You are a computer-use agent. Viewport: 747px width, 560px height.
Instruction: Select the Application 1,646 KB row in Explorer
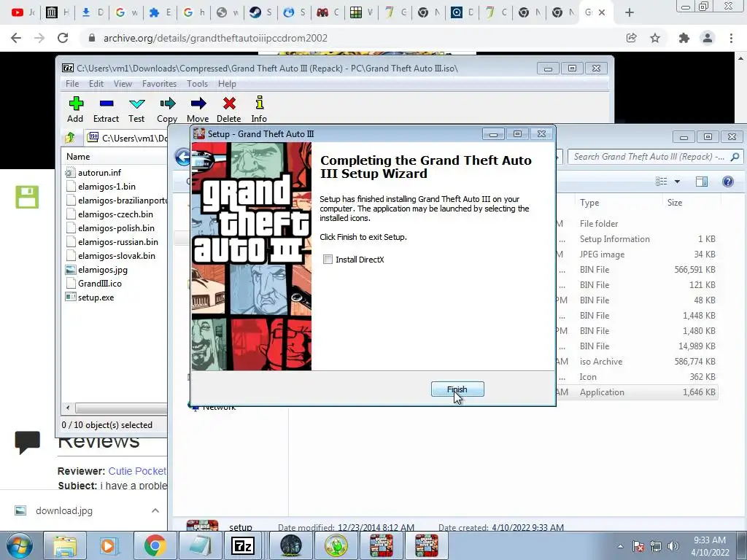[x=636, y=392]
